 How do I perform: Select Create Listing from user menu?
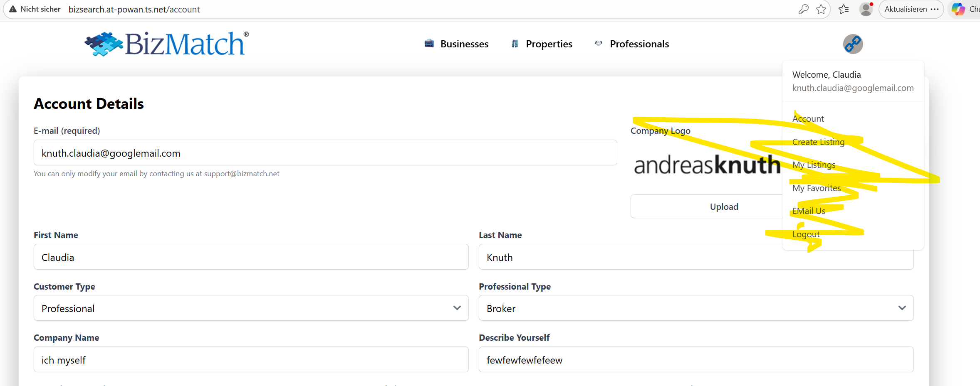pyautogui.click(x=818, y=142)
